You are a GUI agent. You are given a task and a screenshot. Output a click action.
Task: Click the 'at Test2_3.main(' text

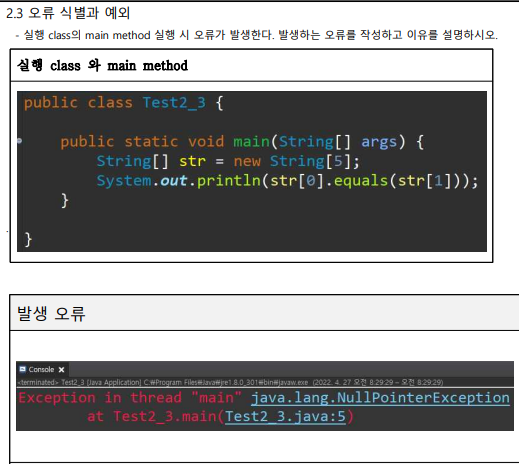click(x=156, y=416)
